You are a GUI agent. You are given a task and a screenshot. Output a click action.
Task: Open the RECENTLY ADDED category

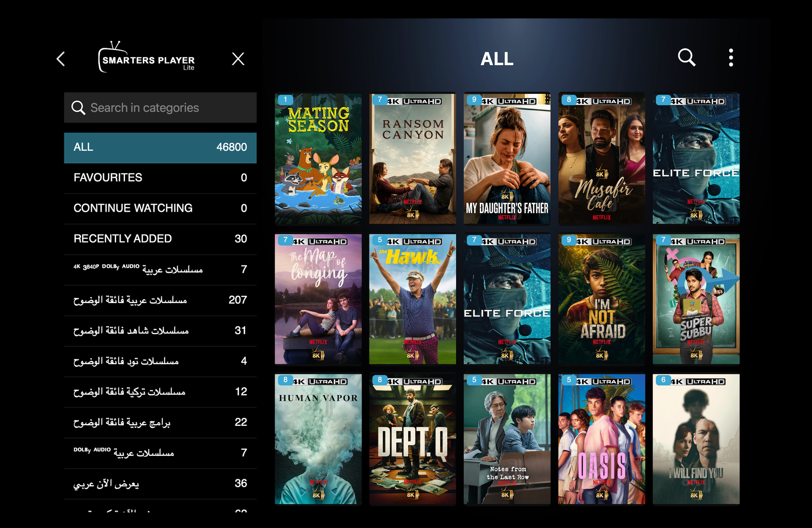click(160, 239)
